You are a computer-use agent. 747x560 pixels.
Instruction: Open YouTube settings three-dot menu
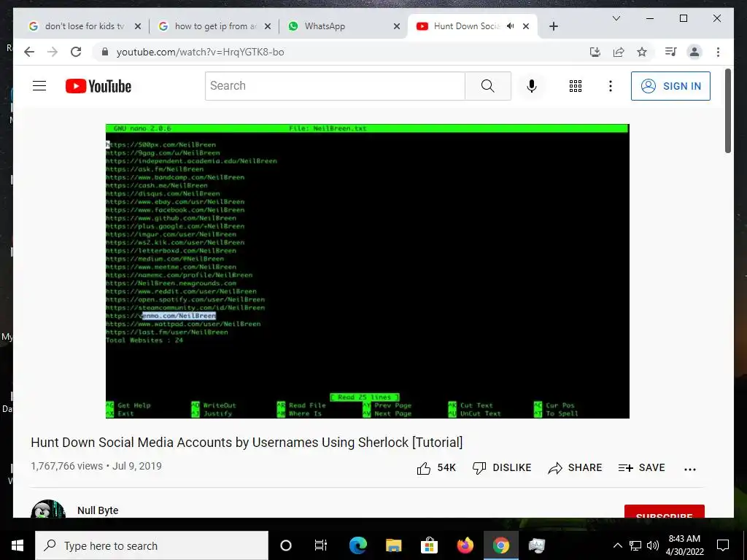tap(611, 86)
